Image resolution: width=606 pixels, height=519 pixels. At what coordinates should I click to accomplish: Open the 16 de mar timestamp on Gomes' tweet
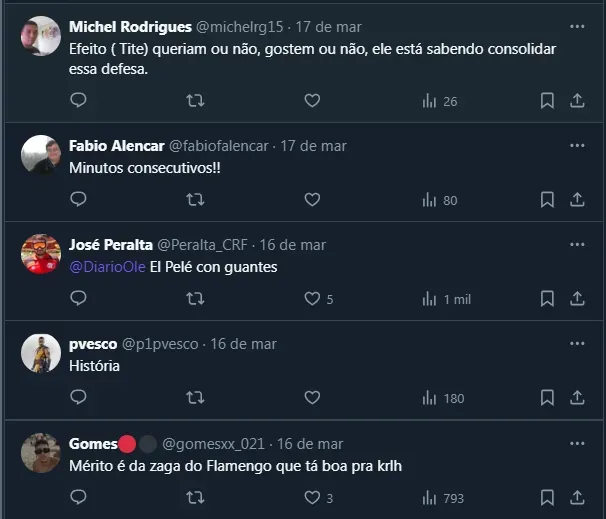(x=309, y=444)
